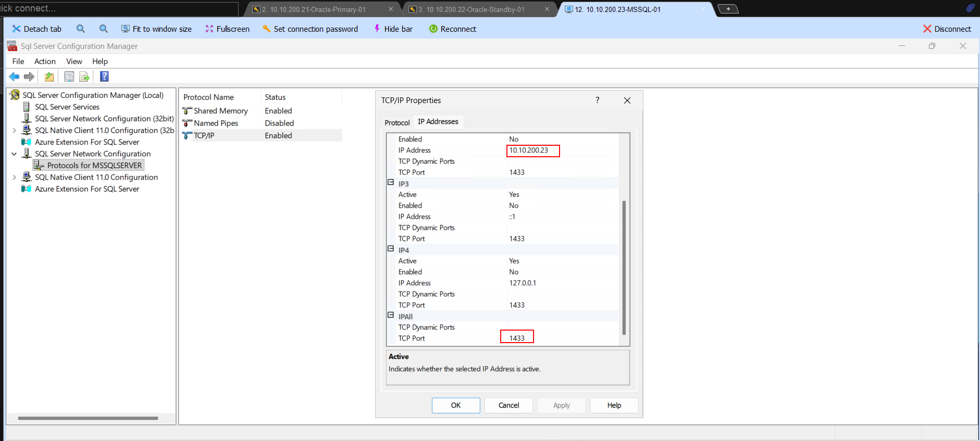Click the Reconnect button
The image size is (980, 441).
pos(452,29)
